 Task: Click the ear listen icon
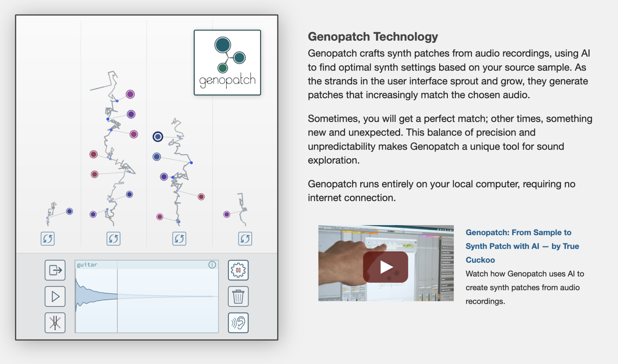tap(238, 323)
